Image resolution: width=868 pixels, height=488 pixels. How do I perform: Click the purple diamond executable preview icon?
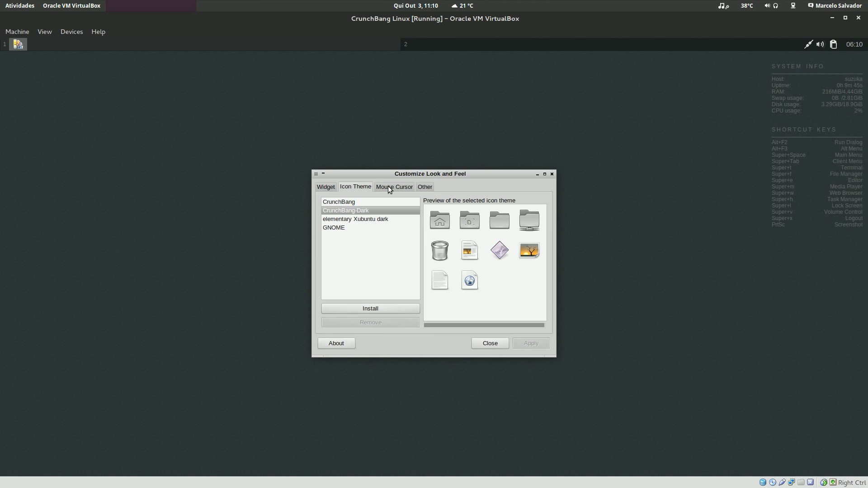pyautogui.click(x=499, y=250)
